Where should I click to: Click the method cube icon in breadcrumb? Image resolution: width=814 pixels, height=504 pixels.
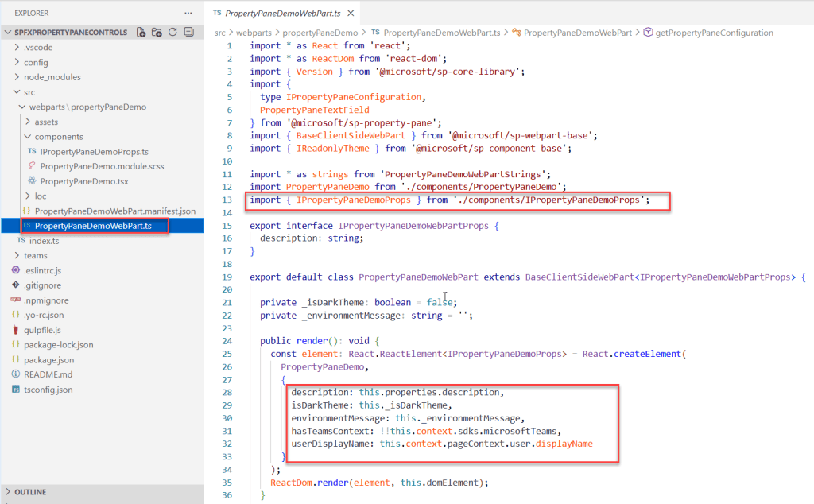click(x=648, y=32)
